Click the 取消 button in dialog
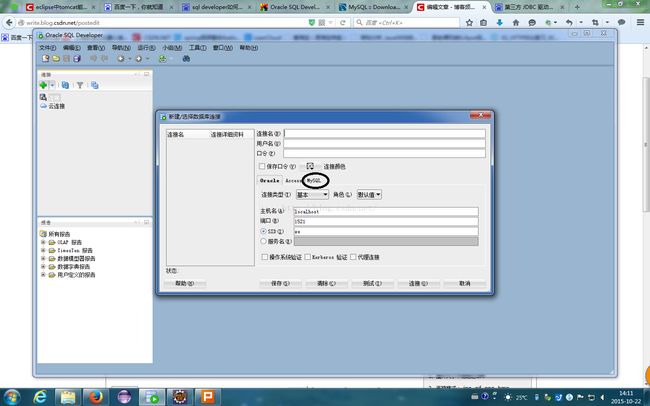 465,284
